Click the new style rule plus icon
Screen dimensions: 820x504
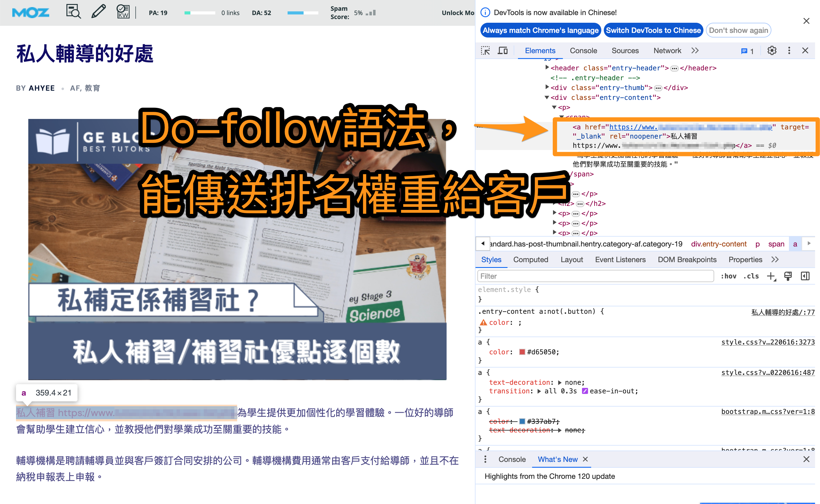click(x=771, y=276)
